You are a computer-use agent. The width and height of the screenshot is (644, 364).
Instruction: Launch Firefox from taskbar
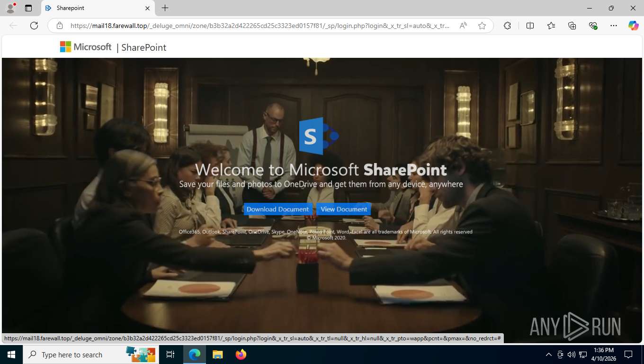241,355
